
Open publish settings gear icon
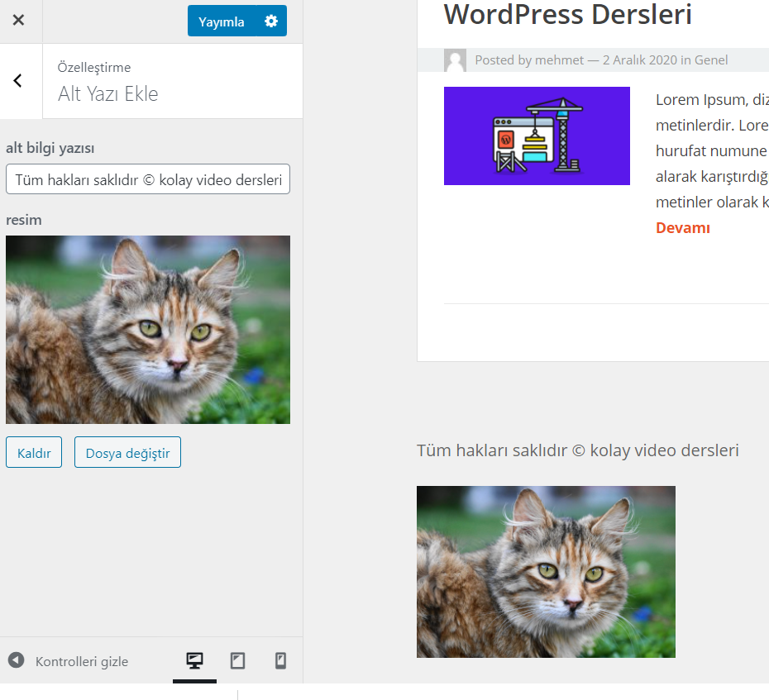pos(271,21)
